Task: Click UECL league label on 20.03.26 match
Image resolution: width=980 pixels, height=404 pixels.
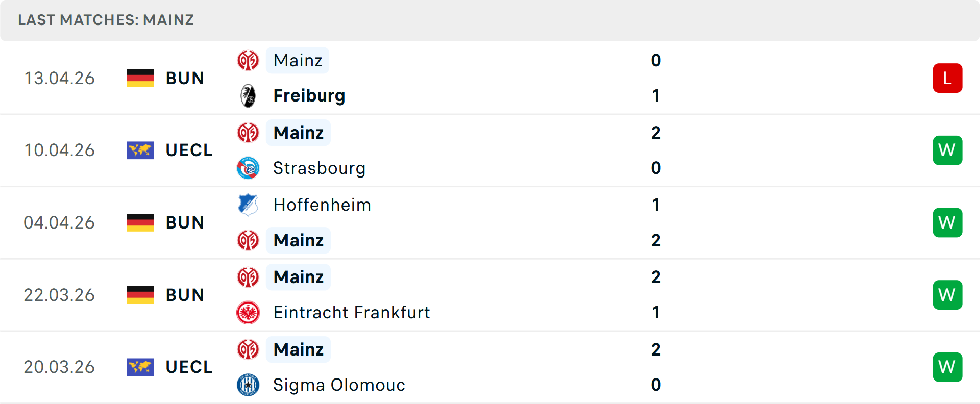Action: [189, 367]
